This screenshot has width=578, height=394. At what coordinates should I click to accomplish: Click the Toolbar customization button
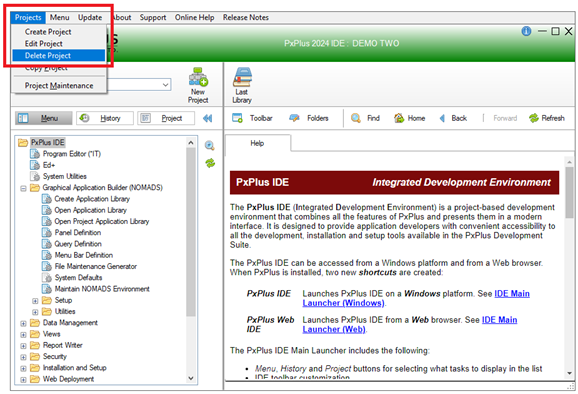(253, 118)
